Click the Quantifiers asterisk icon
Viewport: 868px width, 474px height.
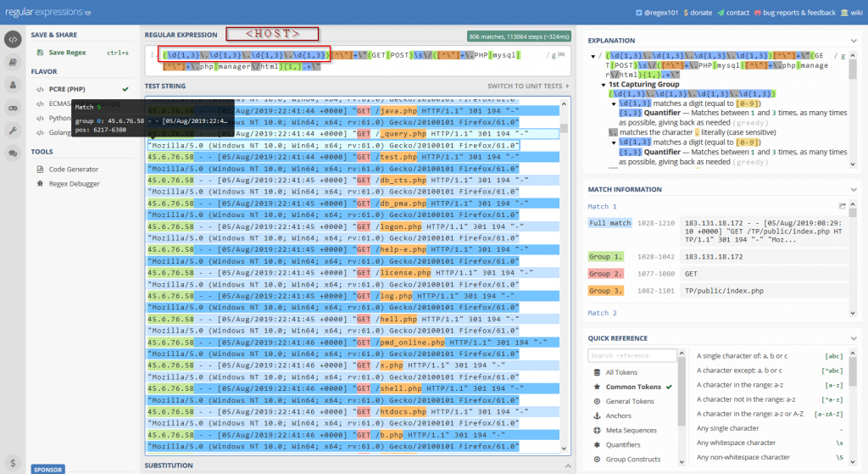pos(597,444)
